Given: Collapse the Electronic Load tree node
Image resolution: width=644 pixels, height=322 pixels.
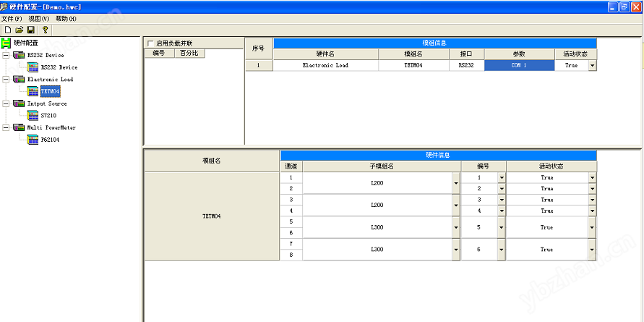Looking at the screenshot, I should (x=7, y=80).
